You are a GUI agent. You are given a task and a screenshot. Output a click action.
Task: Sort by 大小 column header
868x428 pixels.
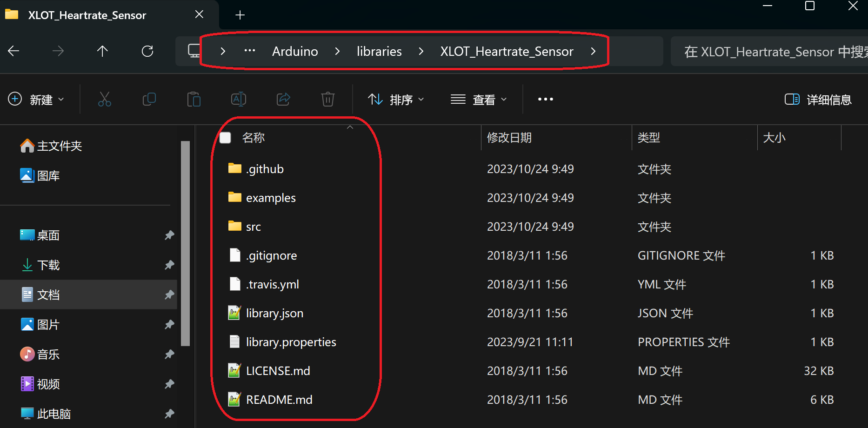pyautogui.click(x=799, y=138)
